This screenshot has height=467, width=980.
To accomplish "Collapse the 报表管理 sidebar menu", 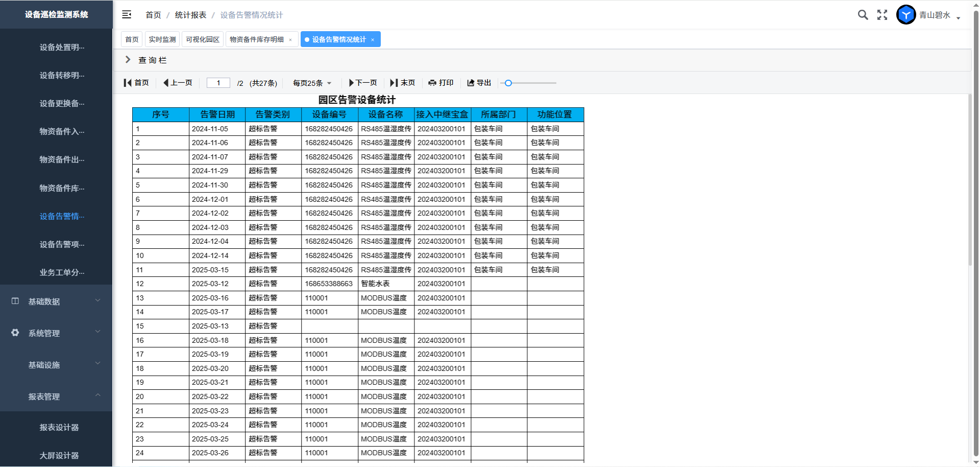I will [x=56, y=396].
